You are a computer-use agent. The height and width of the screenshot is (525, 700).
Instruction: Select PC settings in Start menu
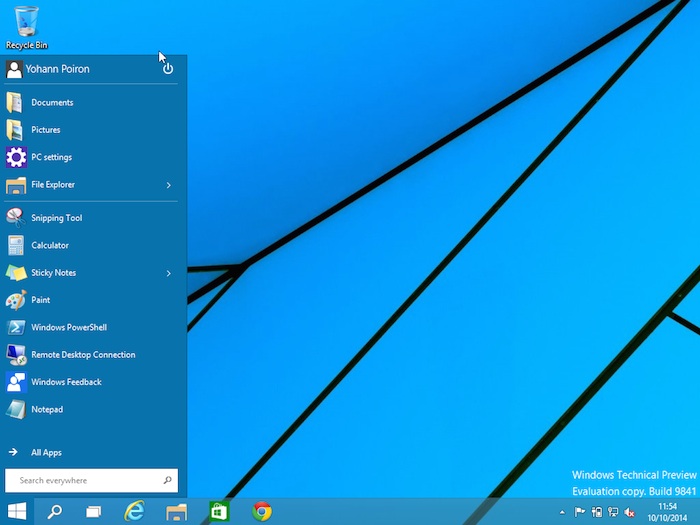click(51, 157)
